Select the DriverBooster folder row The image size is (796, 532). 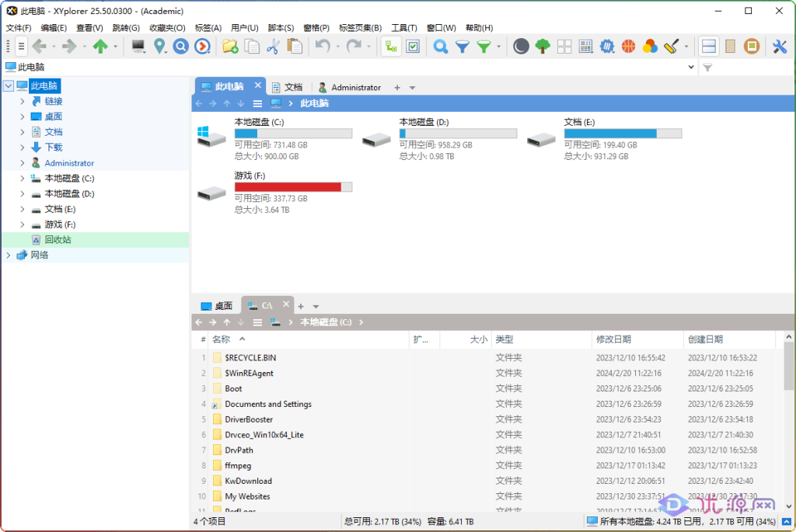[249, 419]
